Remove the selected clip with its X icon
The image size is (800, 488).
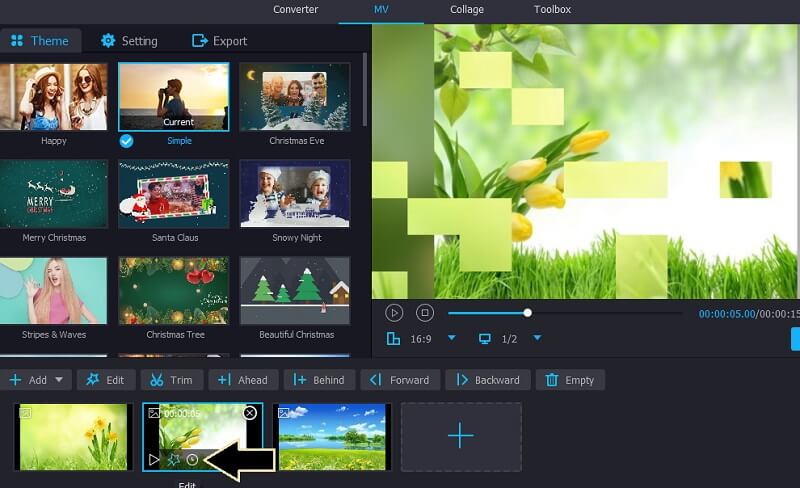point(250,413)
